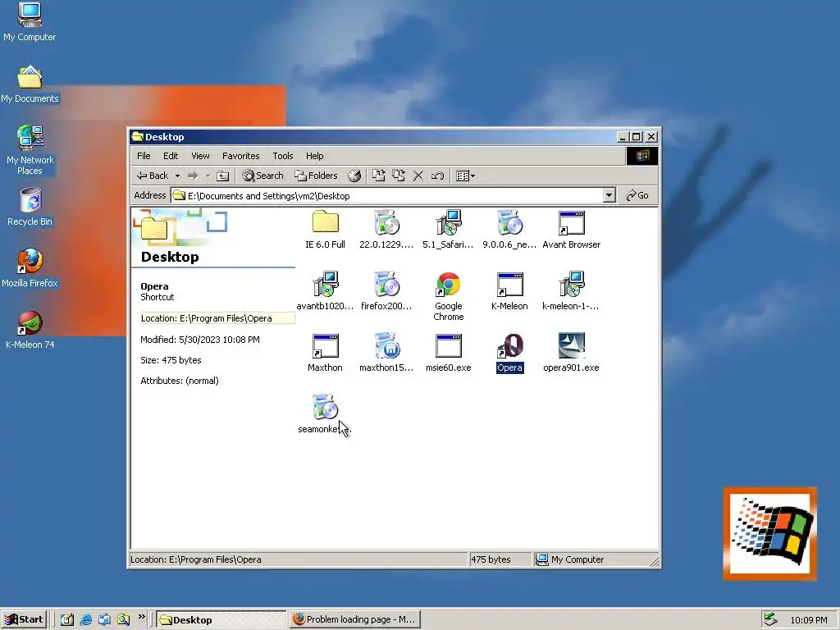Click the quick launch search folder icon
This screenshot has width=840, height=630.
point(124,620)
